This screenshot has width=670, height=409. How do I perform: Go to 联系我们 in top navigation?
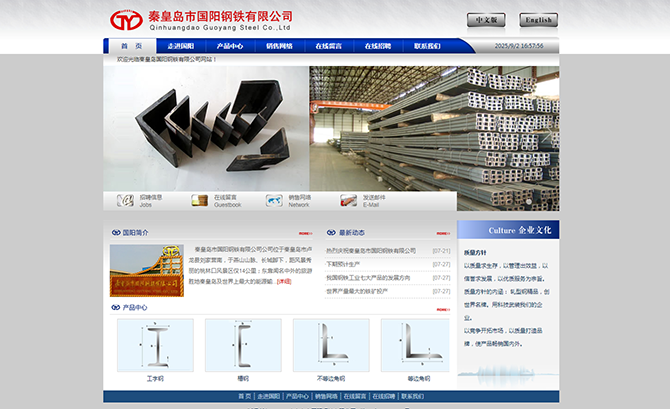coord(427,46)
